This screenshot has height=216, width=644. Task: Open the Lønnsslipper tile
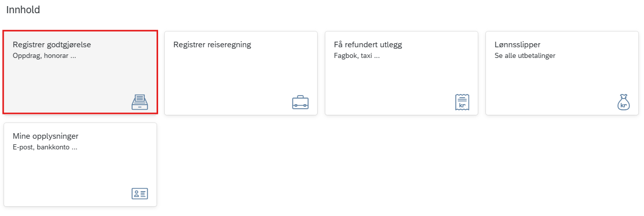562,73
